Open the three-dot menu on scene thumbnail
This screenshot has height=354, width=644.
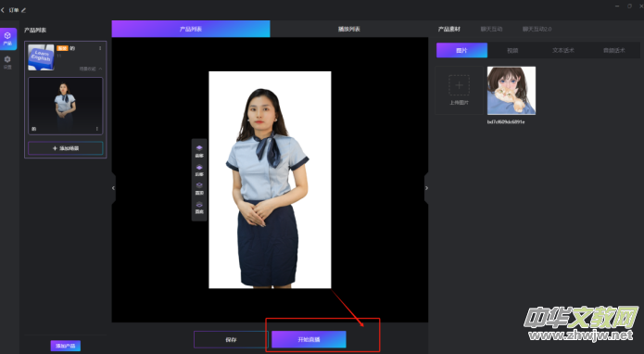pos(97,129)
